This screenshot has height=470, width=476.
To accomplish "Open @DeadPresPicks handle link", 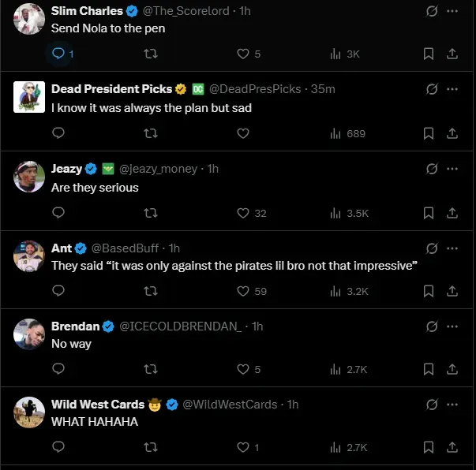I will pos(255,89).
